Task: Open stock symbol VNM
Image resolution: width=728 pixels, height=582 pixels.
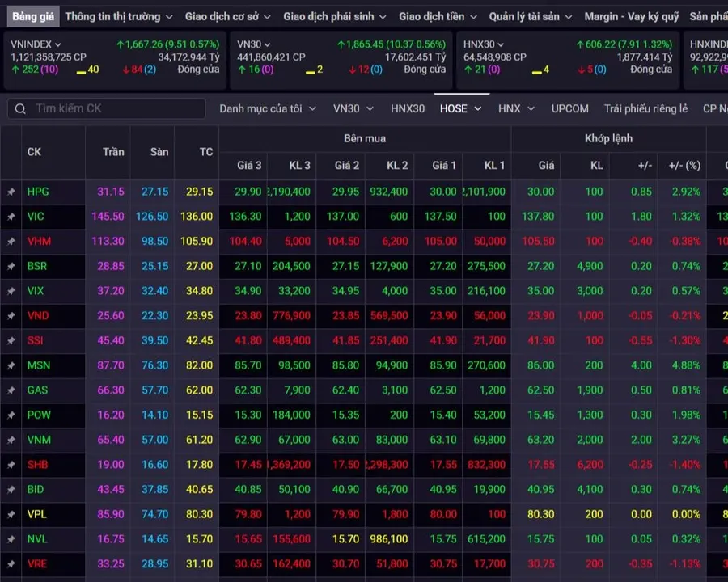Action: click(x=39, y=440)
